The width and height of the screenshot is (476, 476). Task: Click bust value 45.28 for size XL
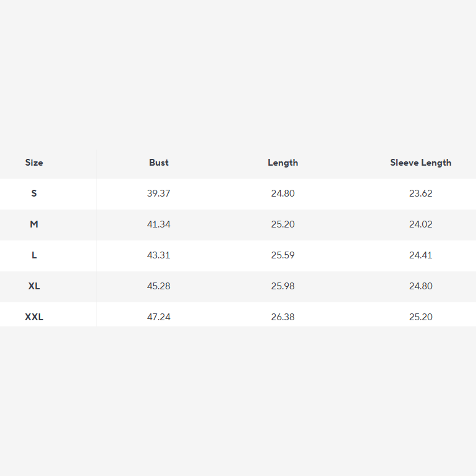159,286
